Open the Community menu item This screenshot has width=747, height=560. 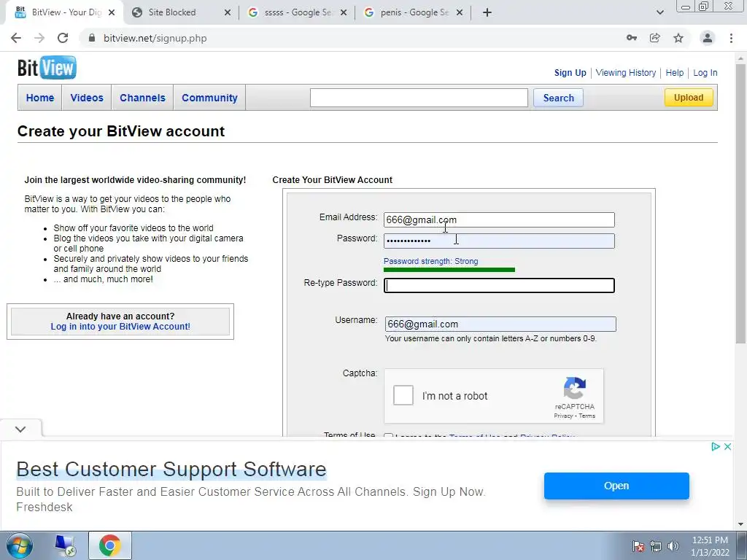(209, 98)
